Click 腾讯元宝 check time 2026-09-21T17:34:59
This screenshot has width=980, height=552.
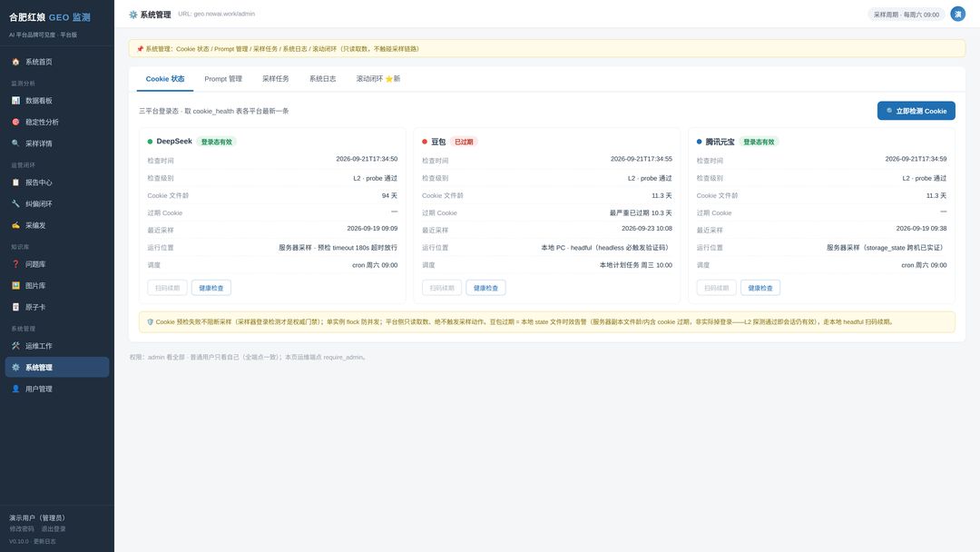(x=916, y=160)
